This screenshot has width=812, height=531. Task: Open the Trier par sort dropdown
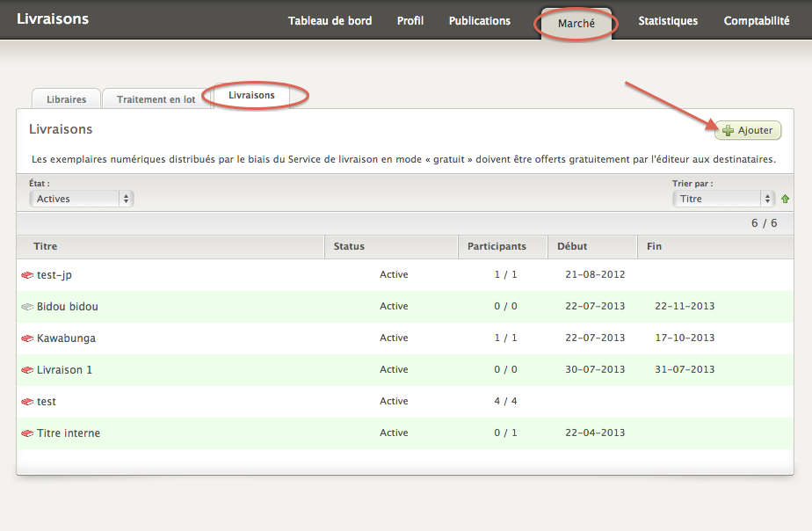pyautogui.click(x=723, y=199)
